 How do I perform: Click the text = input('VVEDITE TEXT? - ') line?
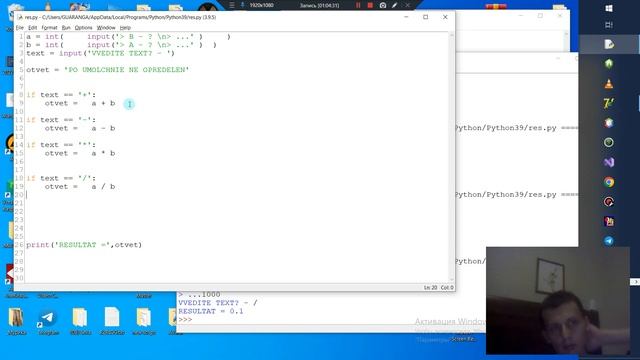click(x=100, y=53)
